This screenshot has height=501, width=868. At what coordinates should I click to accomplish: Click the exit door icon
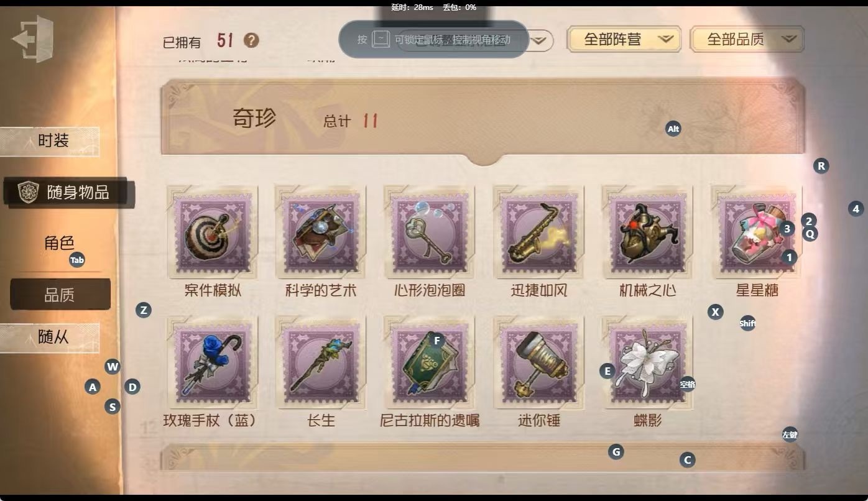(32, 39)
